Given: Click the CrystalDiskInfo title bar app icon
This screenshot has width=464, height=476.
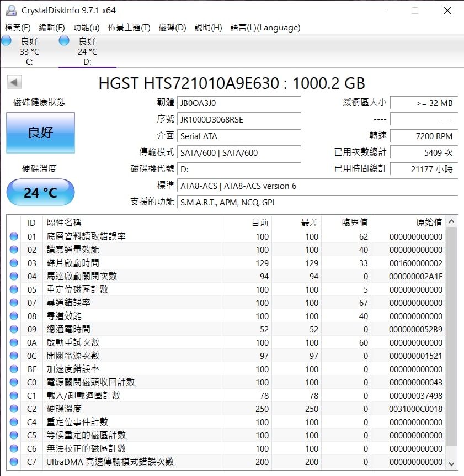Looking at the screenshot, I should [10, 10].
